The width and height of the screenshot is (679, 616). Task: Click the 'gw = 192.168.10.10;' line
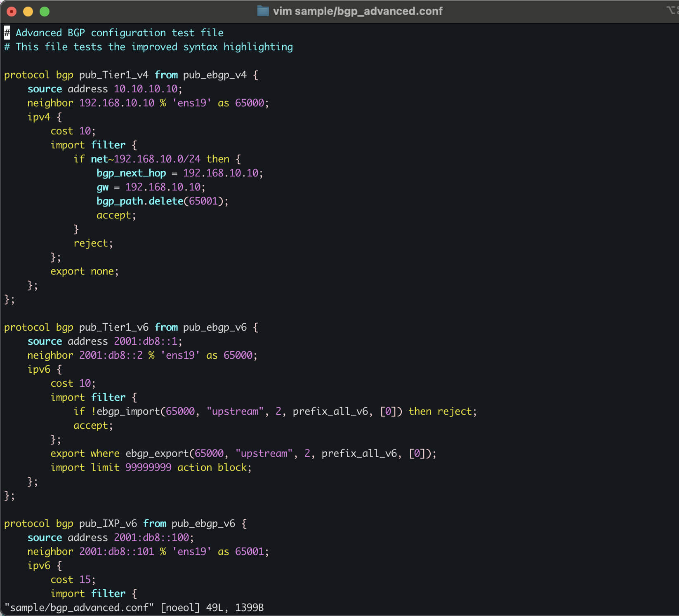pyautogui.click(x=151, y=187)
